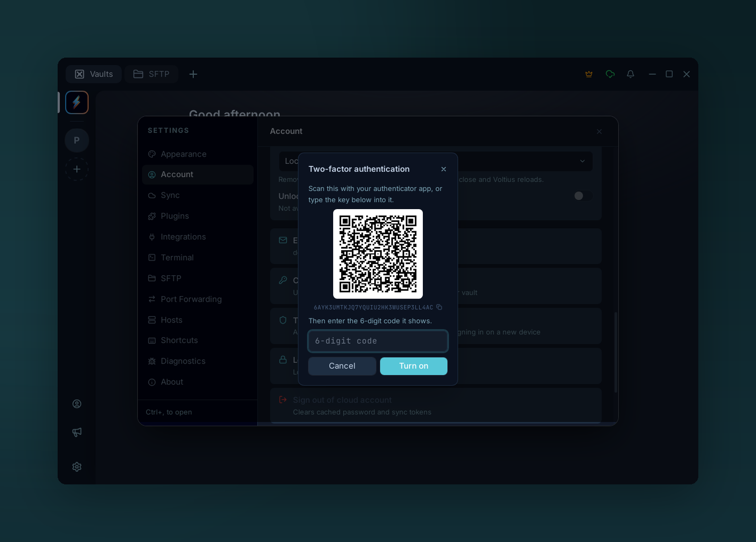Click the shield two-factor icon

click(283, 320)
